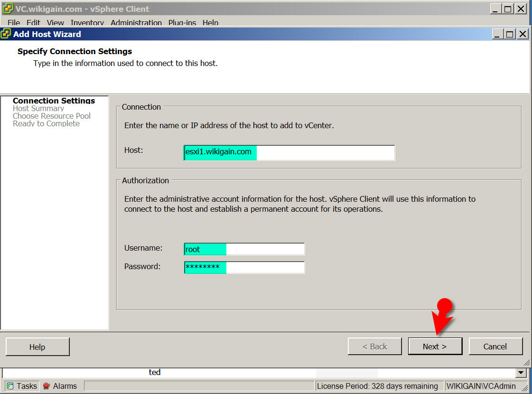This screenshot has height=394, width=532.
Task: Cancel the Add Host Wizard
Action: 495,347
